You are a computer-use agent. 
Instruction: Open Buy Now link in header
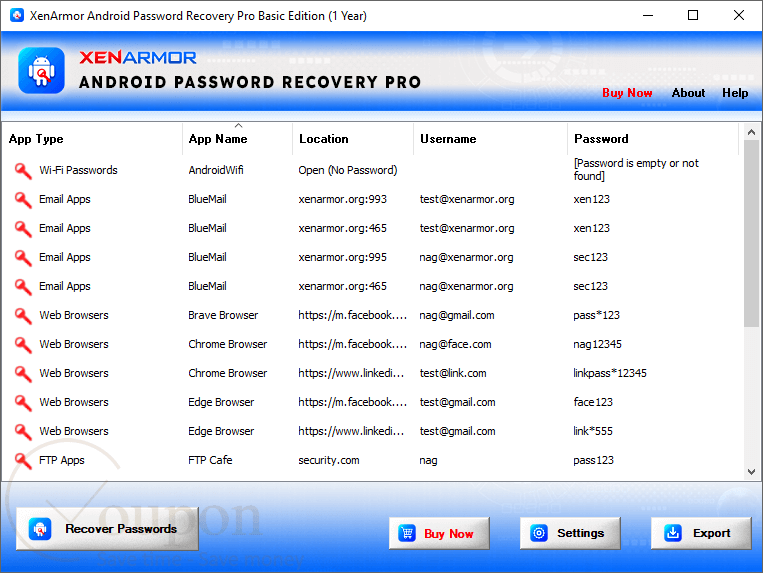[x=627, y=93]
